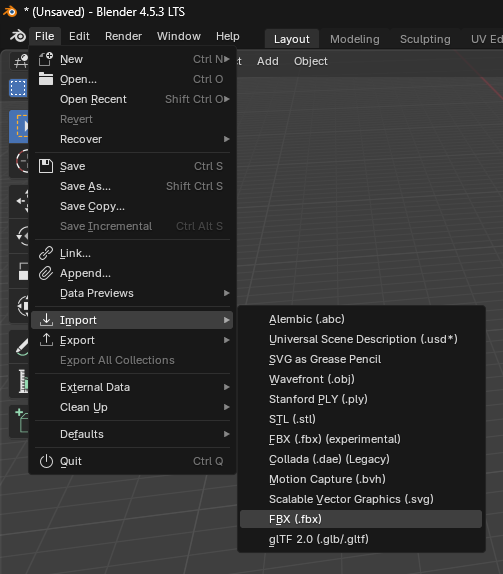Click the Append paperclip icon

pos(46,273)
